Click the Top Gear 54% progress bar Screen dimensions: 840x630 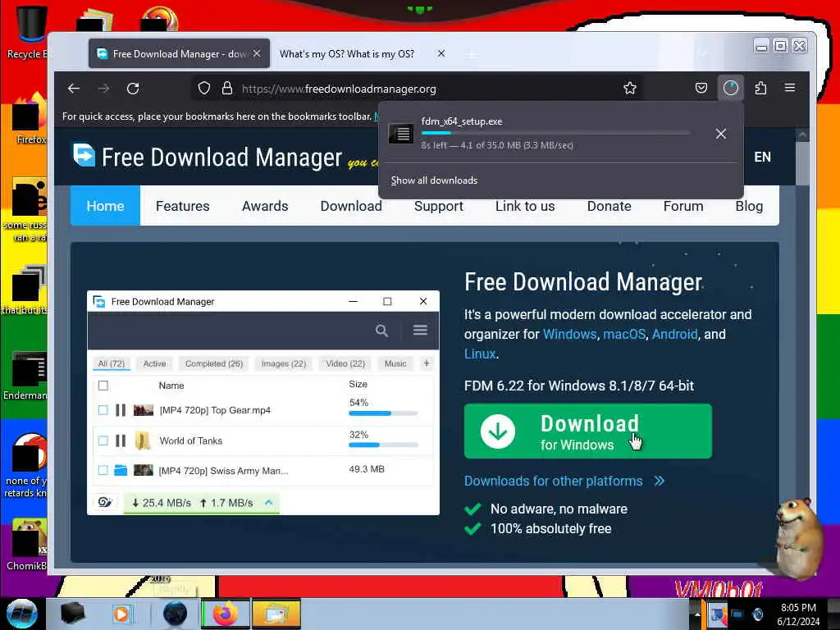[x=383, y=413]
